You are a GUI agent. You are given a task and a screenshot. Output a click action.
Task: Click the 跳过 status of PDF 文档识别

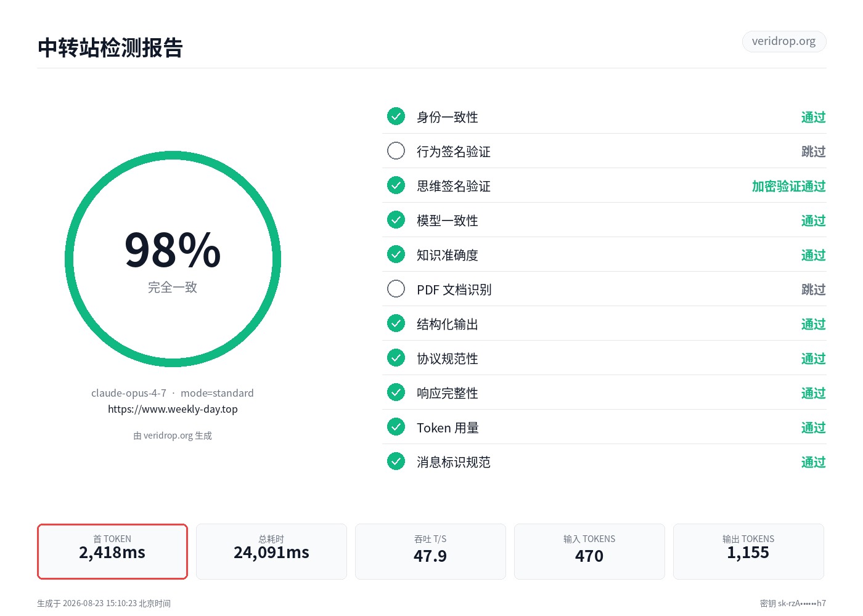tap(813, 290)
